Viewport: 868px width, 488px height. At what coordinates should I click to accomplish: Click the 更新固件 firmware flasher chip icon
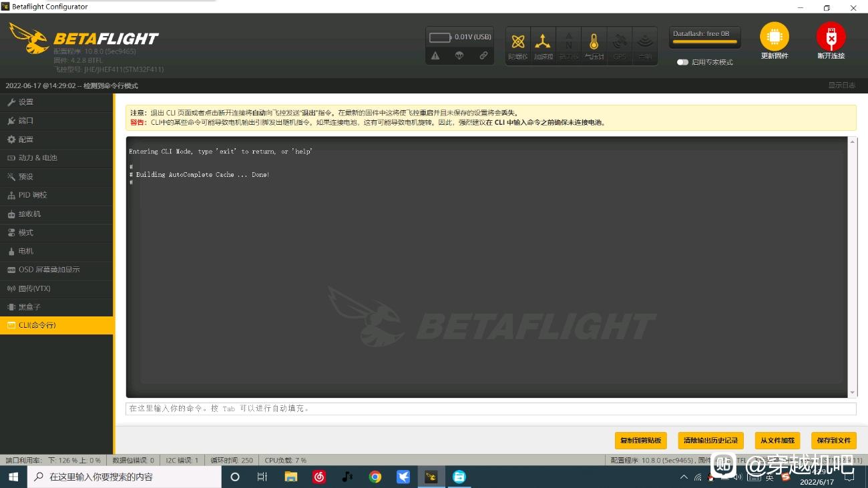tap(775, 37)
